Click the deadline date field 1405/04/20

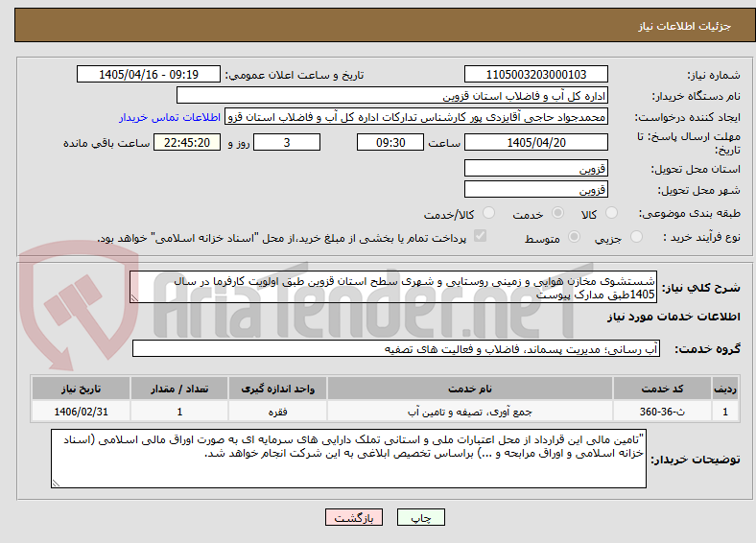click(535, 142)
